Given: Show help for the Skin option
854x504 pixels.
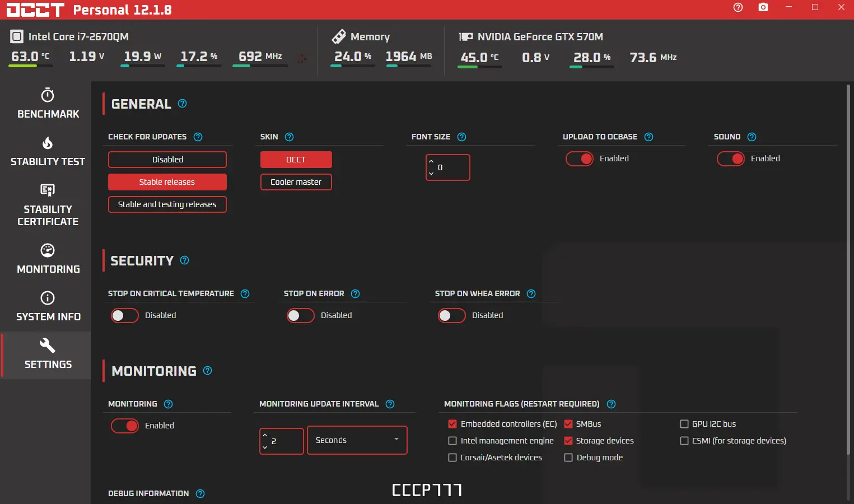Looking at the screenshot, I should (x=290, y=137).
